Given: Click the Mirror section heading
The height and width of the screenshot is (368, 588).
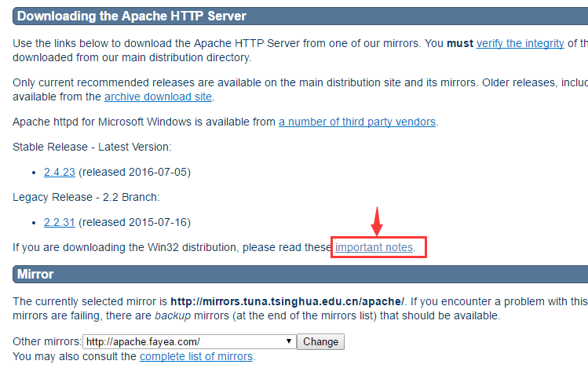Looking at the screenshot, I should (35, 275).
